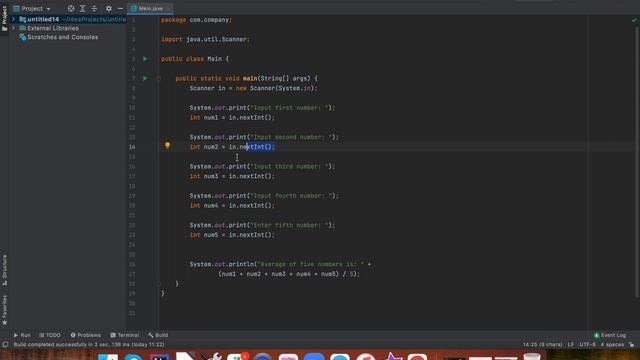The height and width of the screenshot is (360, 640).
Task: Click the "import java.util.Scanner;" line
Action: click(x=205, y=39)
